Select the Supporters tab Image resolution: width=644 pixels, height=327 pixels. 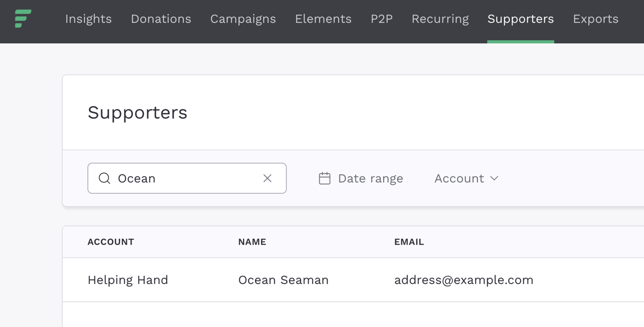point(520,19)
